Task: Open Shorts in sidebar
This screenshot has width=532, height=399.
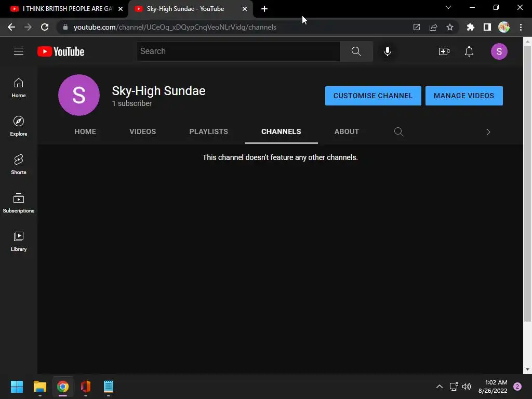Action: click(x=19, y=165)
